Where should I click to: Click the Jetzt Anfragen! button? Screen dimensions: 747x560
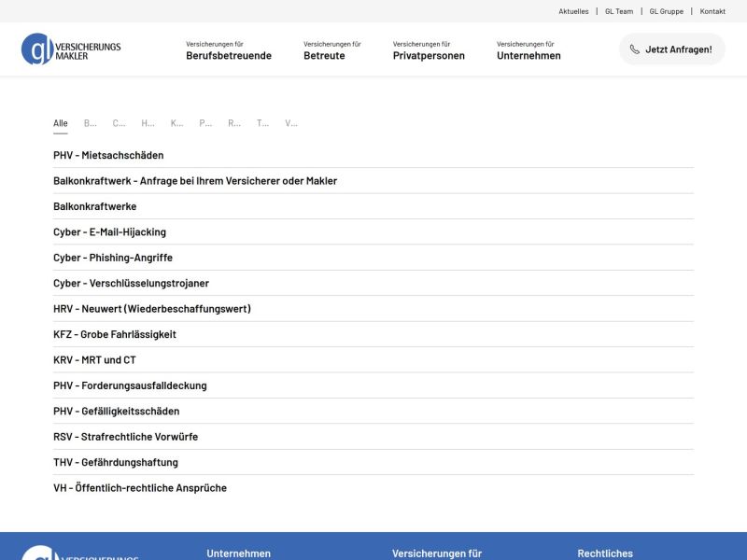pos(671,49)
